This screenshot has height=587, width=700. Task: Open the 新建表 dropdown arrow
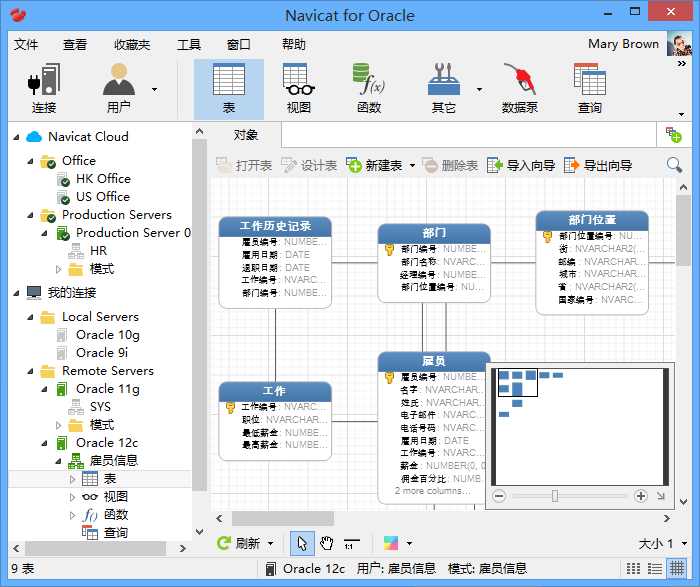pyautogui.click(x=412, y=166)
